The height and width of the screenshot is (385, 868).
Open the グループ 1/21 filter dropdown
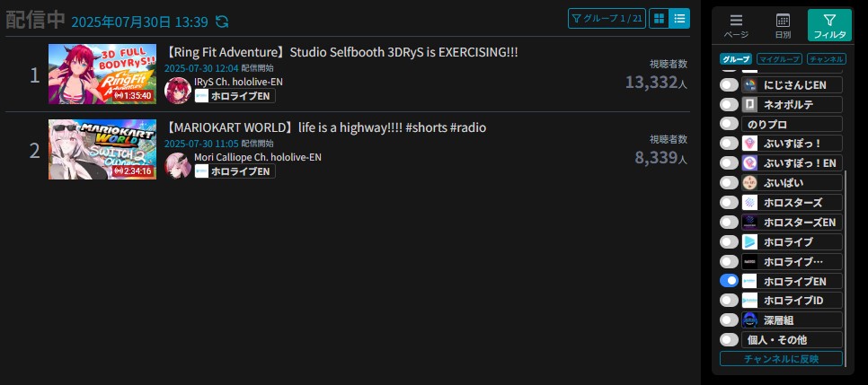[607, 18]
